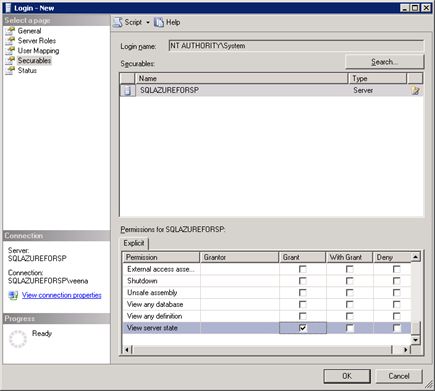Check Deny for View server state

(x=397, y=328)
